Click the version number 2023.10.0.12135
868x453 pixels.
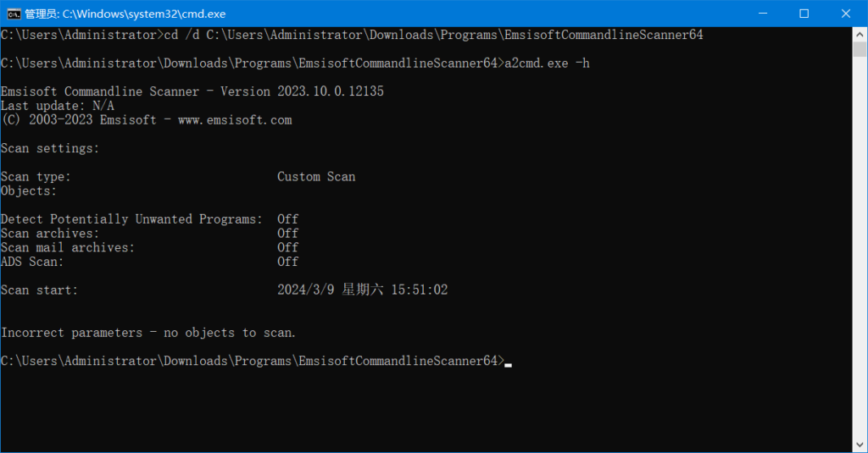coord(331,91)
